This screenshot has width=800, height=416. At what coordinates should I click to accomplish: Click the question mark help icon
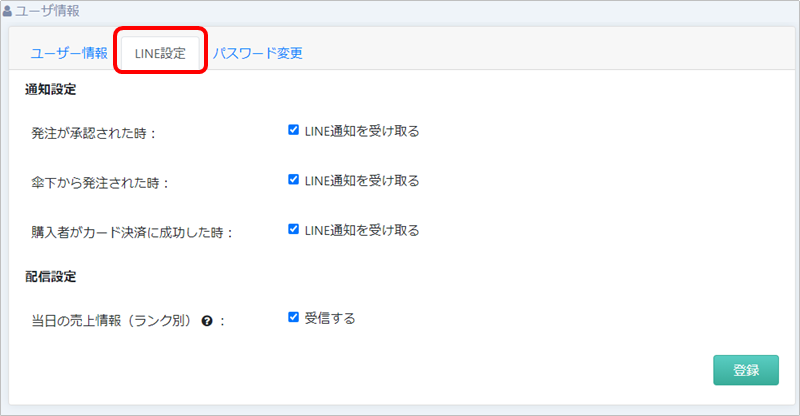(x=207, y=322)
